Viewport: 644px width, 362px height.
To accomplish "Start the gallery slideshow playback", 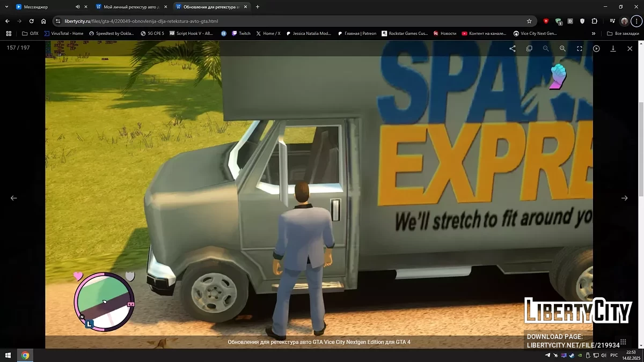I will [x=596, y=48].
